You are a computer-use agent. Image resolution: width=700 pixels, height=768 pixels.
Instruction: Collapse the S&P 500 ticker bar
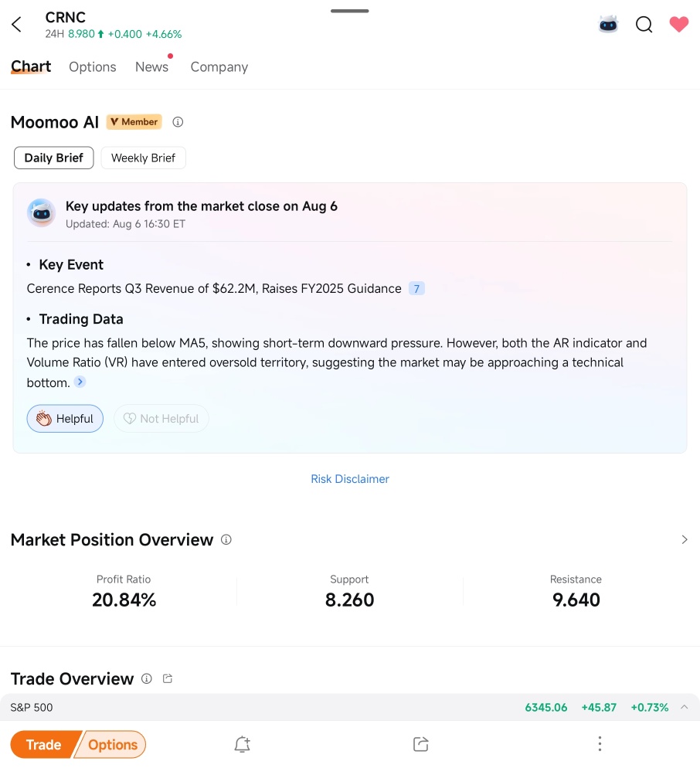[x=685, y=707]
